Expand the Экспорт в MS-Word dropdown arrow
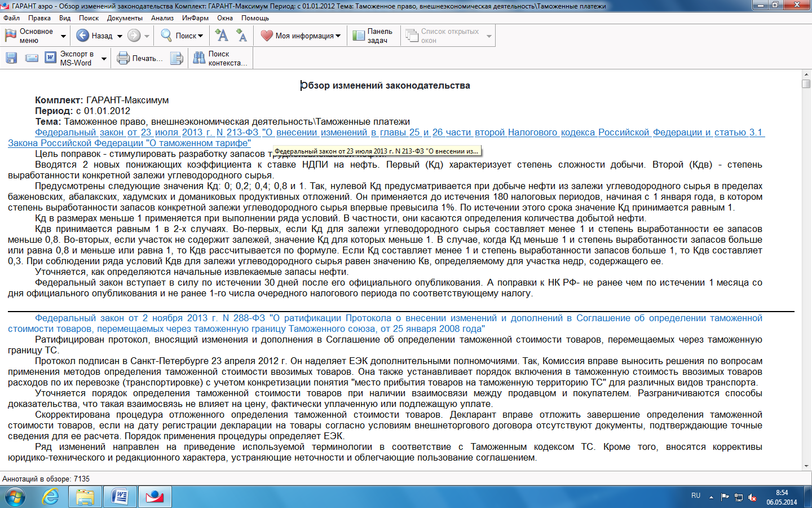The height and width of the screenshot is (508, 812). [x=104, y=59]
